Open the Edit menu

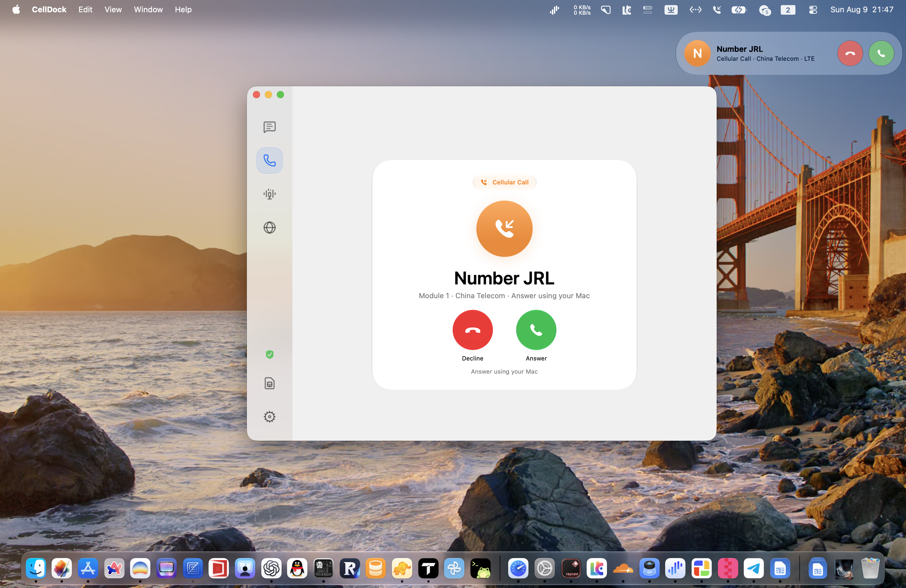[85, 10]
